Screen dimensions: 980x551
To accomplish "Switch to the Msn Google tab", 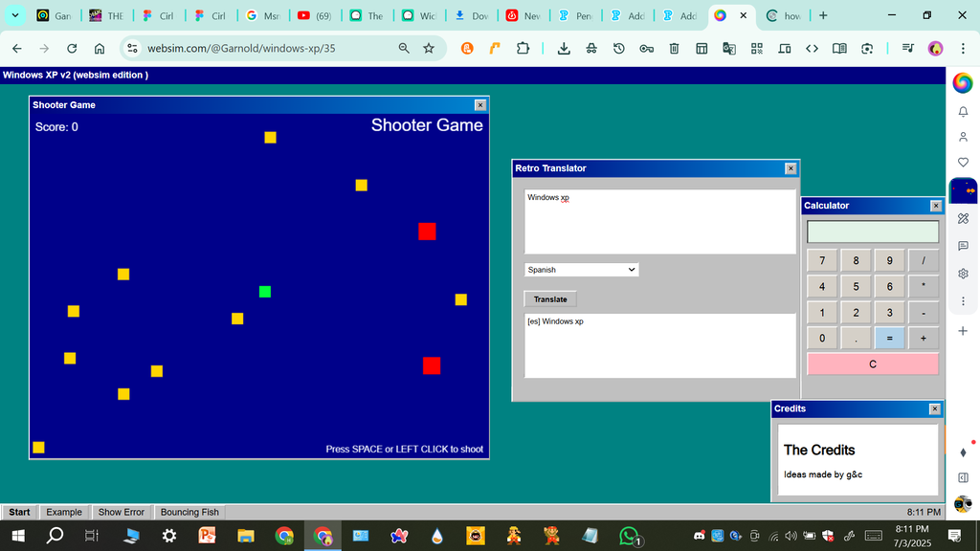I will pos(263,15).
